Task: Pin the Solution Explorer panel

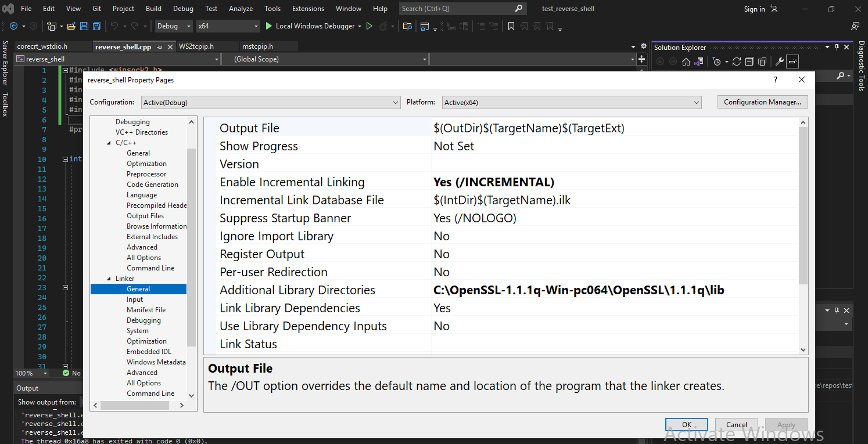Action: 837,47
